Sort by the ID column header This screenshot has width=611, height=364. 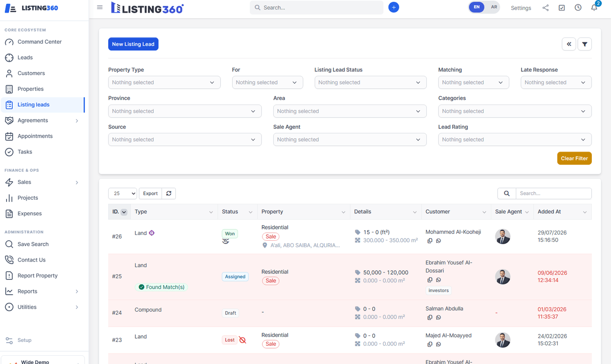119,212
